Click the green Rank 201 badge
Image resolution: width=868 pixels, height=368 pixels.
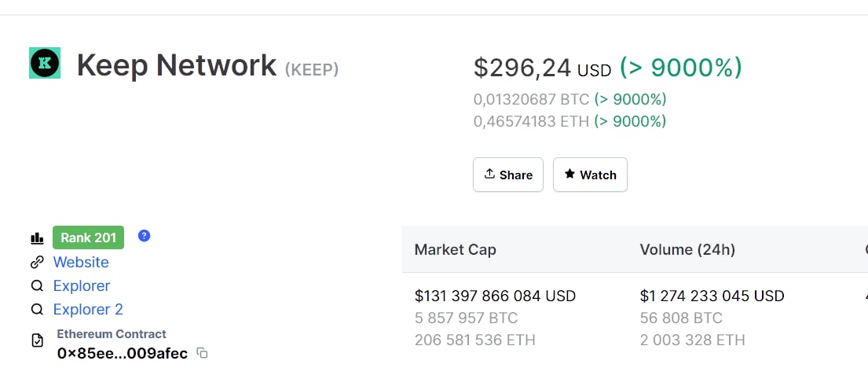point(89,237)
